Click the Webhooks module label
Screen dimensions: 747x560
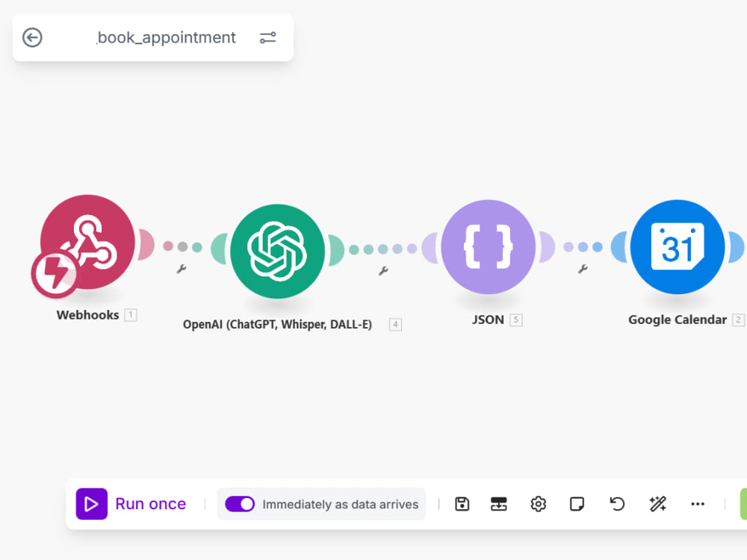point(87,315)
